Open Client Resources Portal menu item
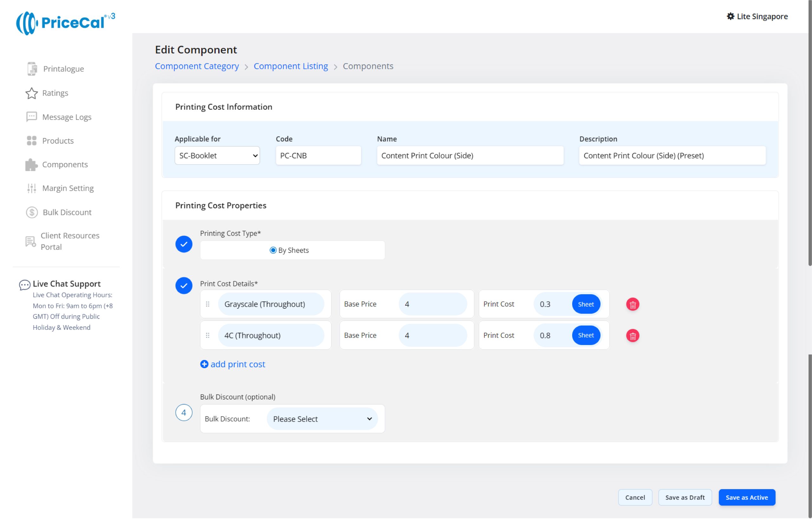The width and height of the screenshot is (812, 519). (70, 241)
